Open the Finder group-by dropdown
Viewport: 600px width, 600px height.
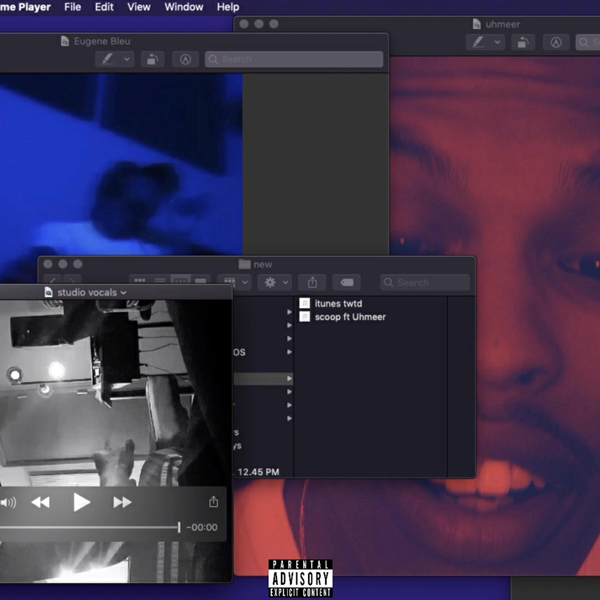[x=236, y=282]
